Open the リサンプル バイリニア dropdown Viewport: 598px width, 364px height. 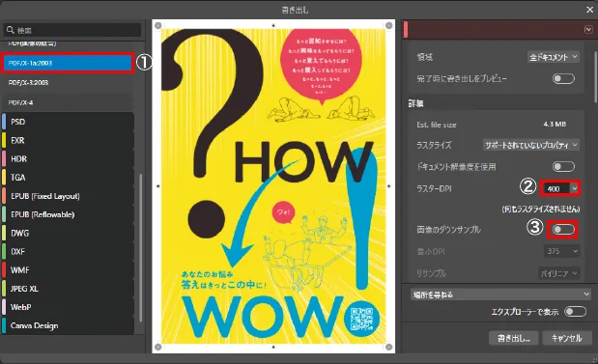[x=559, y=273]
